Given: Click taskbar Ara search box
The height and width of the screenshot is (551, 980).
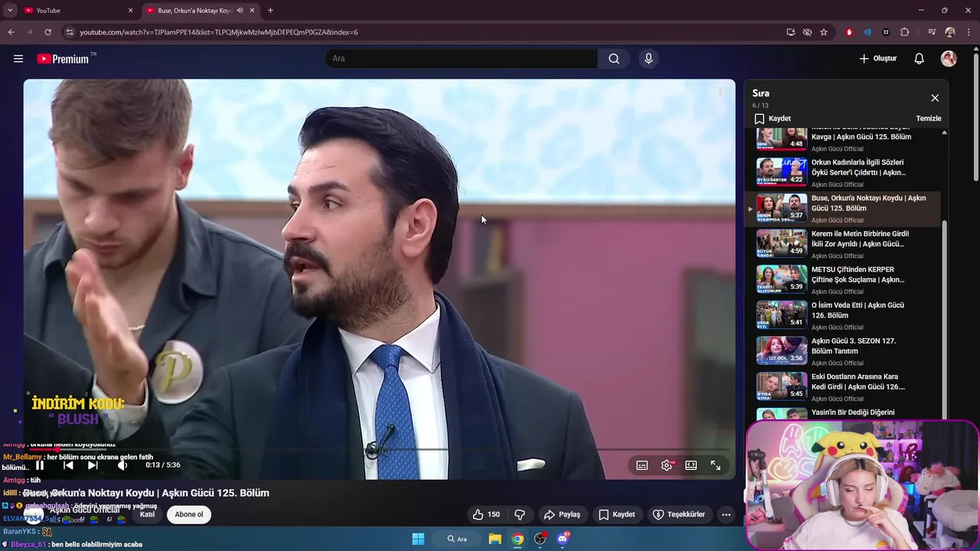Looking at the screenshot, I should 457,539.
